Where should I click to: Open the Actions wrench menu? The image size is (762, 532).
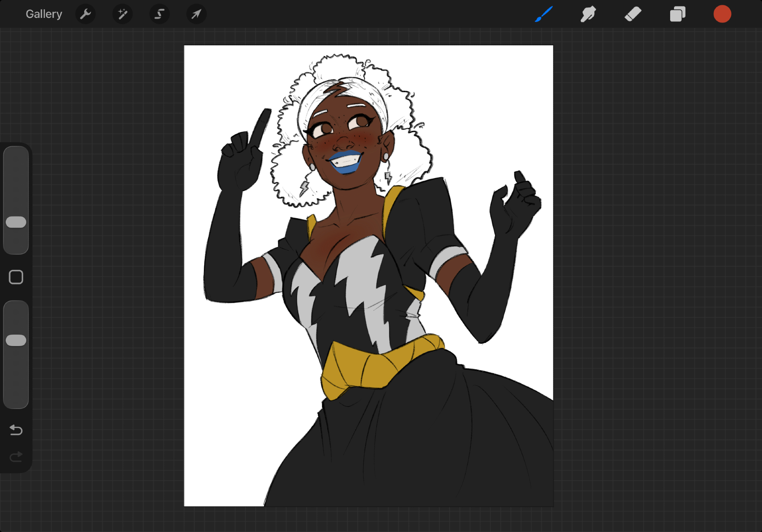pos(85,14)
